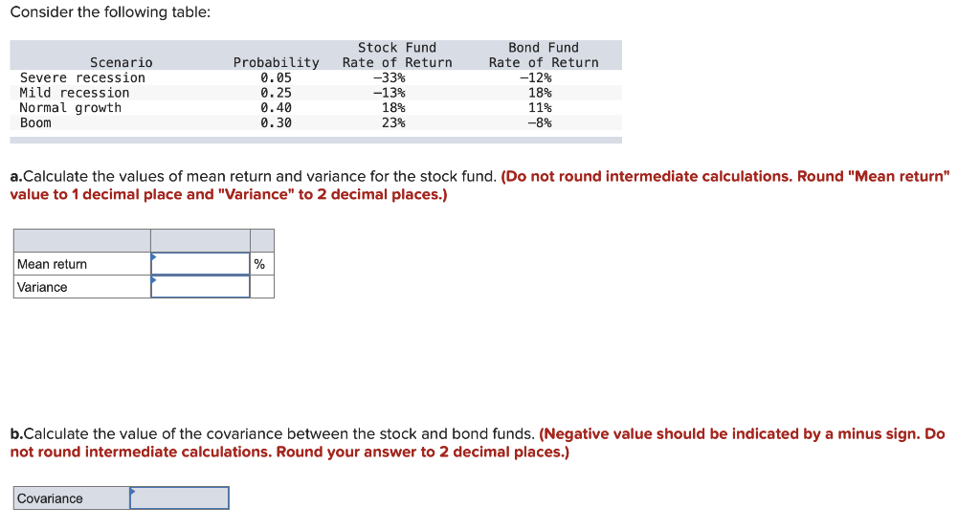The width and height of the screenshot is (980, 530).
Task: Click the -33% stock fund return value
Action: click(x=389, y=77)
